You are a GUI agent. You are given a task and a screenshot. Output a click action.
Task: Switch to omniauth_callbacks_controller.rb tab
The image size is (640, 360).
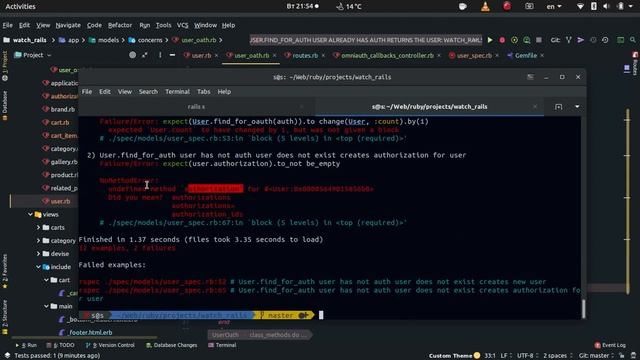tap(387, 56)
